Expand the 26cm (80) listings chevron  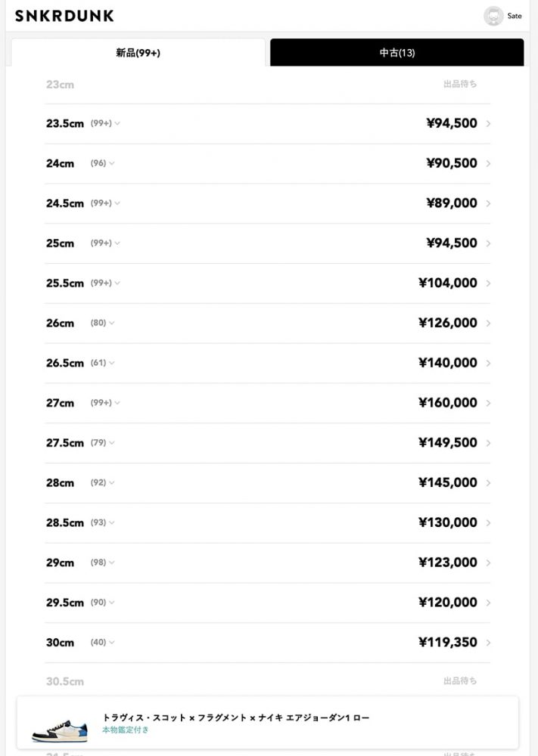(112, 323)
